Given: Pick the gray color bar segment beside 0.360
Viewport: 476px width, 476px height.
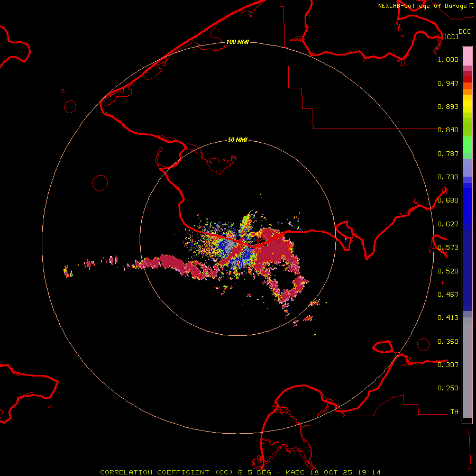Looking at the screenshot, I should click(x=467, y=368).
